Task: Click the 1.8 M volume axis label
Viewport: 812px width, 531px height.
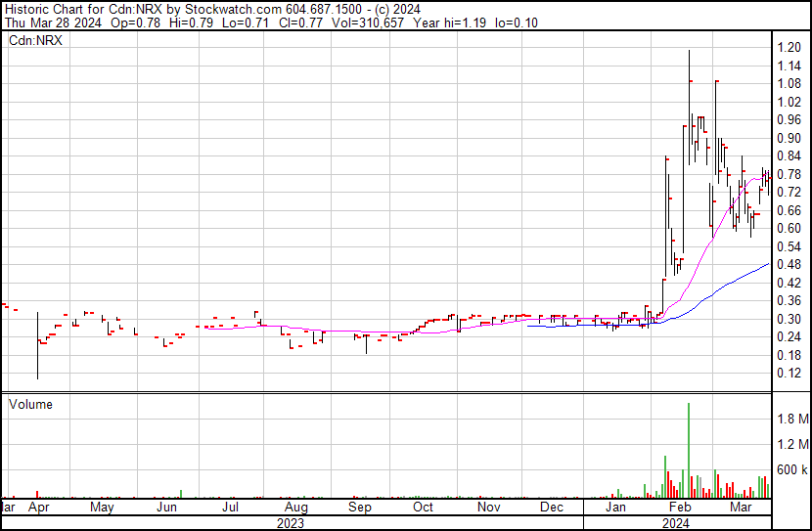Action: 791,420
